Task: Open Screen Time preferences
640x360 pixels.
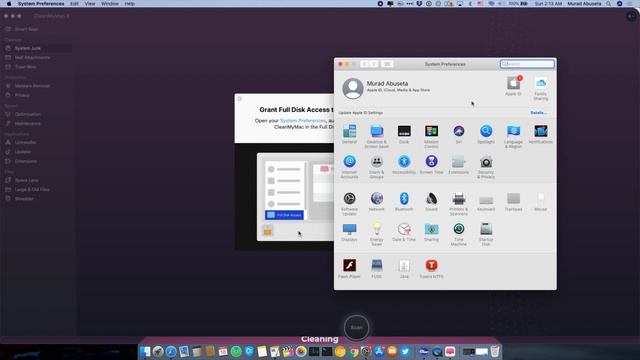Action: point(431,164)
